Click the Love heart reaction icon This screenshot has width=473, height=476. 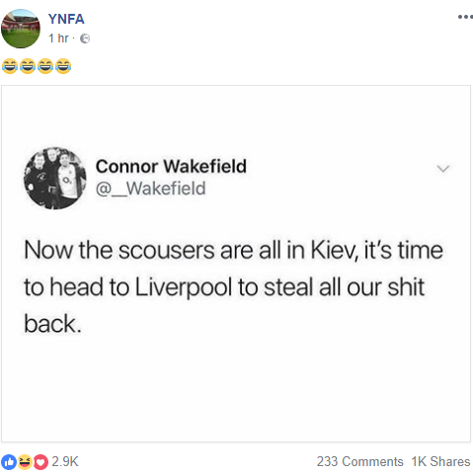[x=40, y=462]
